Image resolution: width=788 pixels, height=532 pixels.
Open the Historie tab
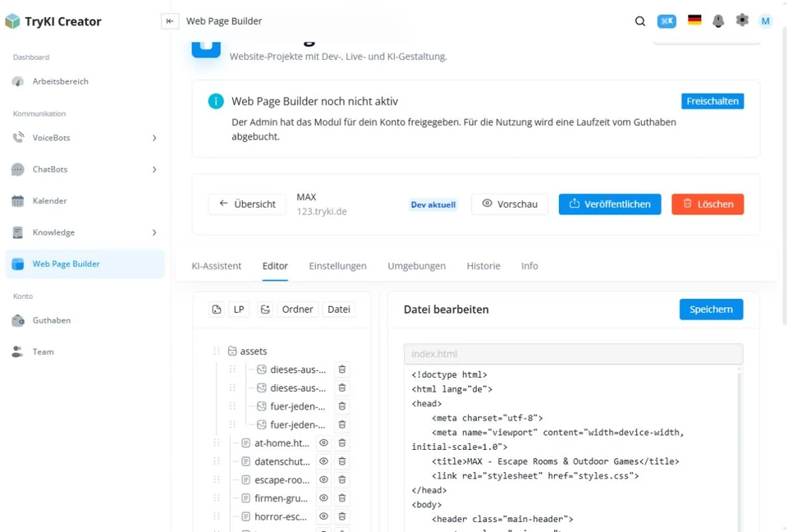pyautogui.click(x=483, y=266)
